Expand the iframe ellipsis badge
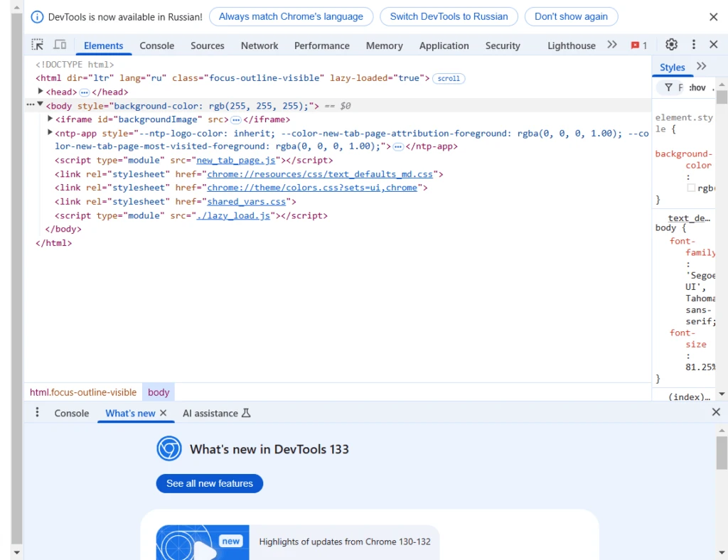 (x=236, y=120)
